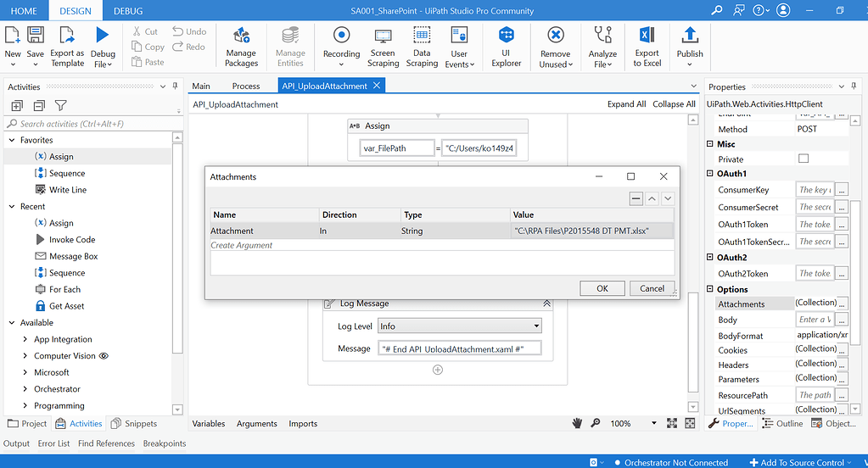
Task: Click the Export to Excel icon
Action: pos(647,36)
